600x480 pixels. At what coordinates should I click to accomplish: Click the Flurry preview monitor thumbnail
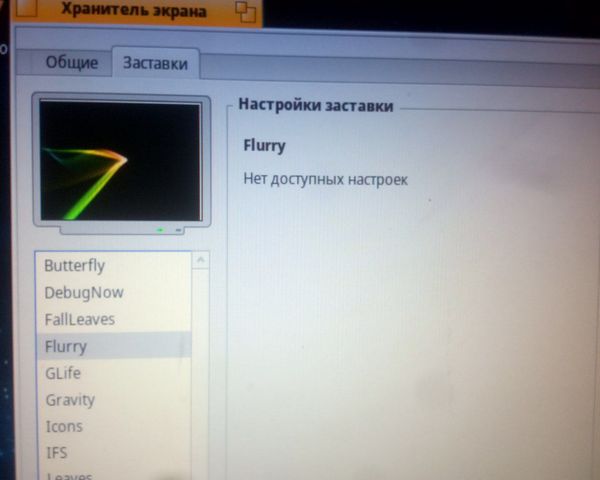[x=121, y=161]
